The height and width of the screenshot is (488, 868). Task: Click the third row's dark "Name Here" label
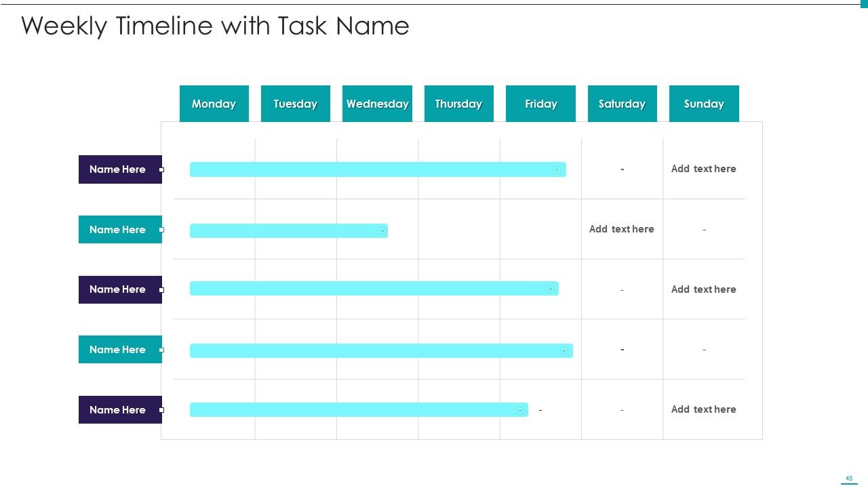click(x=120, y=289)
